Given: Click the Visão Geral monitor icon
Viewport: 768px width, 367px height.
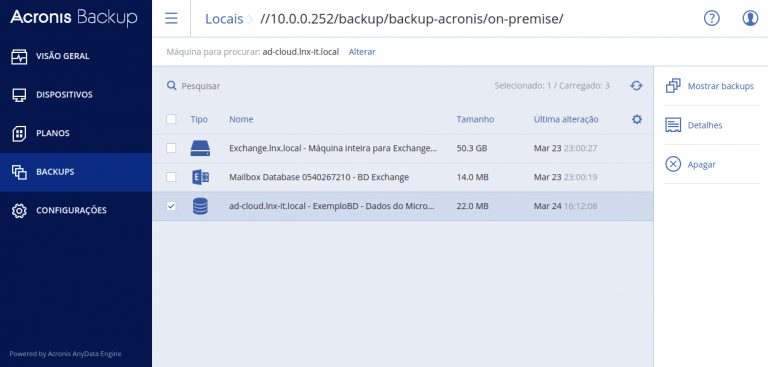Looking at the screenshot, I should pos(19,56).
